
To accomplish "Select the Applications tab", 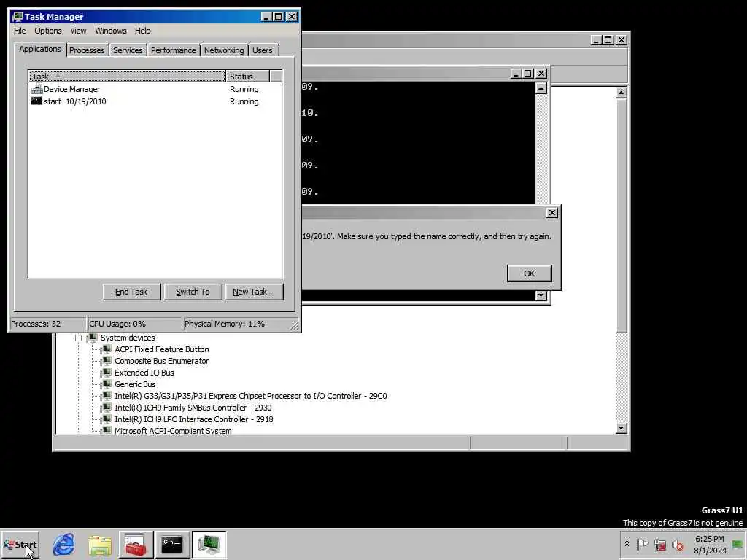I will pyautogui.click(x=40, y=49).
